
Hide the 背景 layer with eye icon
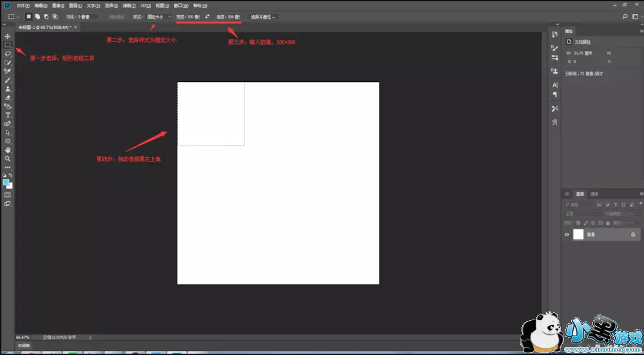click(567, 235)
